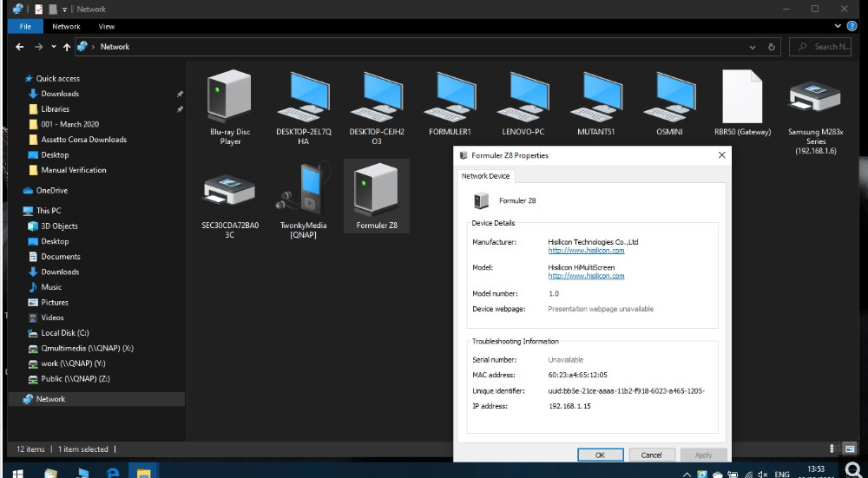
Task: Open File Explorer taskbar icon
Action: pyautogui.click(x=144, y=472)
